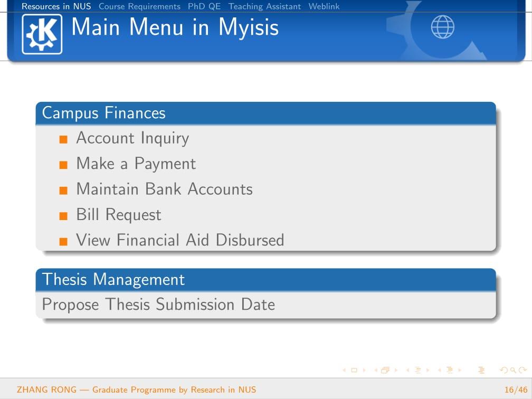The width and height of the screenshot is (532, 399).
Task: Click the subsection navigation icon
Action: pyautogui.click(x=418, y=370)
